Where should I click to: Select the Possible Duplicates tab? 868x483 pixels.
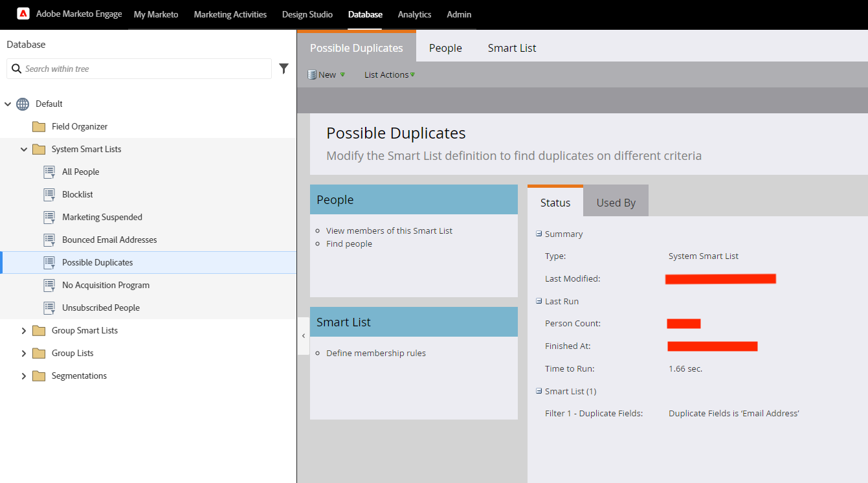tap(357, 47)
